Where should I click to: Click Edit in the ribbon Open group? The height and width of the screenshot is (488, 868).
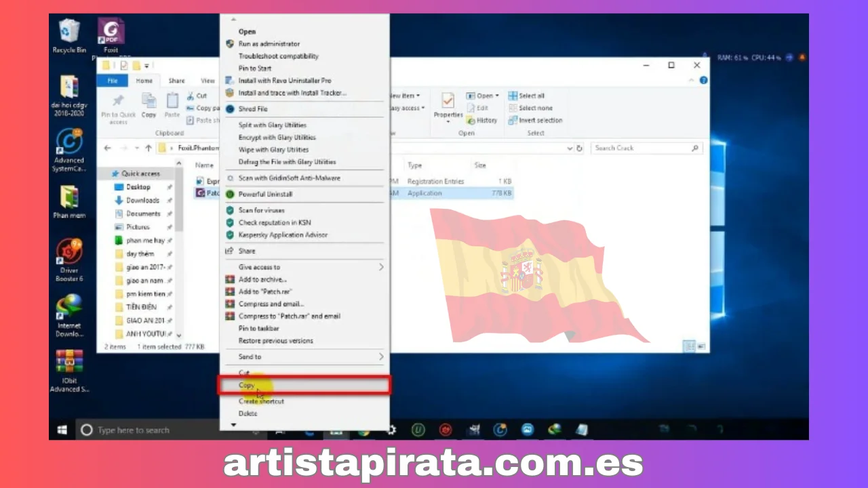477,108
